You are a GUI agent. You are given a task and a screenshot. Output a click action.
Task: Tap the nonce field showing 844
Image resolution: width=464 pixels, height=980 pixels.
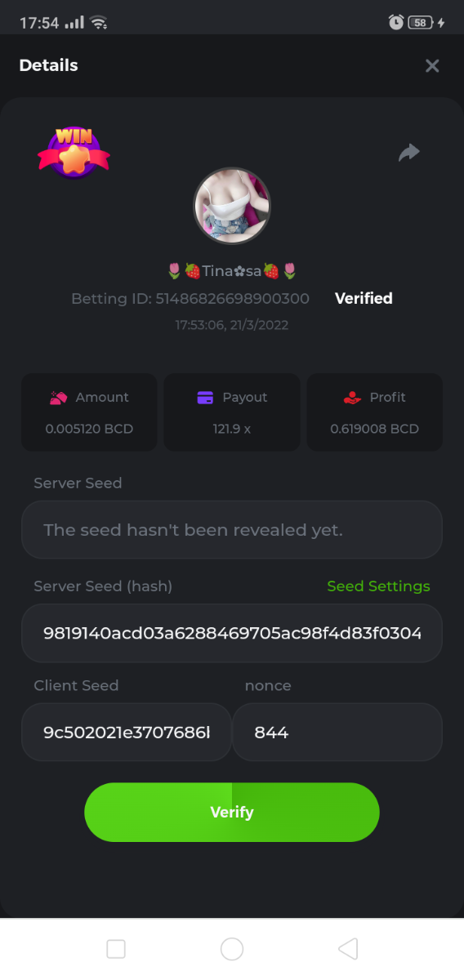[337, 733]
